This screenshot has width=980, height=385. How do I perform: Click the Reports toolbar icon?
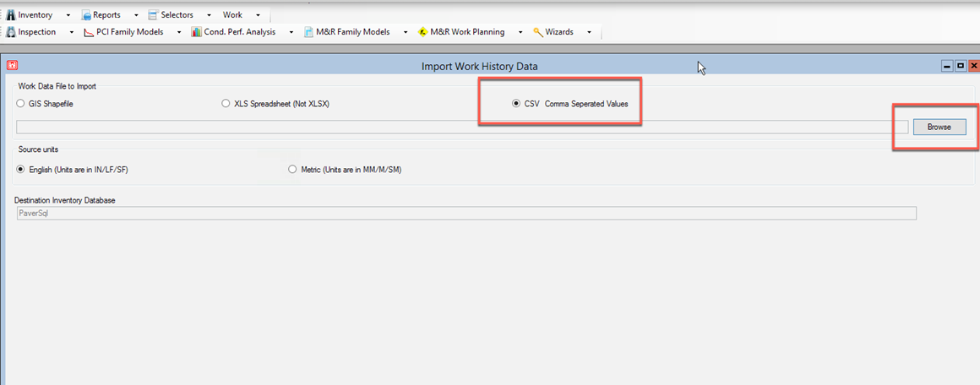click(x=86, y=15)
